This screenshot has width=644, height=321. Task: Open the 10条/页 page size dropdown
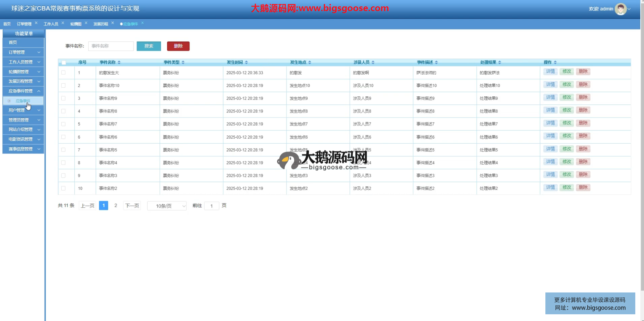(167, 206)
